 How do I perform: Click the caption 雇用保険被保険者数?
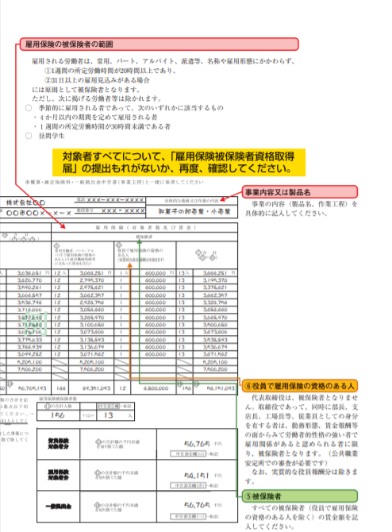pyautogui.click(x=58, y=399)
